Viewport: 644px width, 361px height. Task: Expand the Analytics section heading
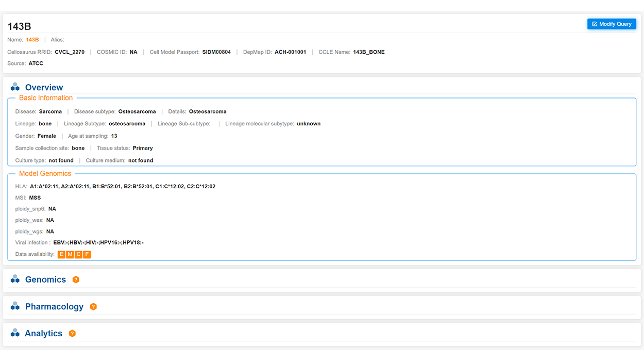click(x=43, y=333)
